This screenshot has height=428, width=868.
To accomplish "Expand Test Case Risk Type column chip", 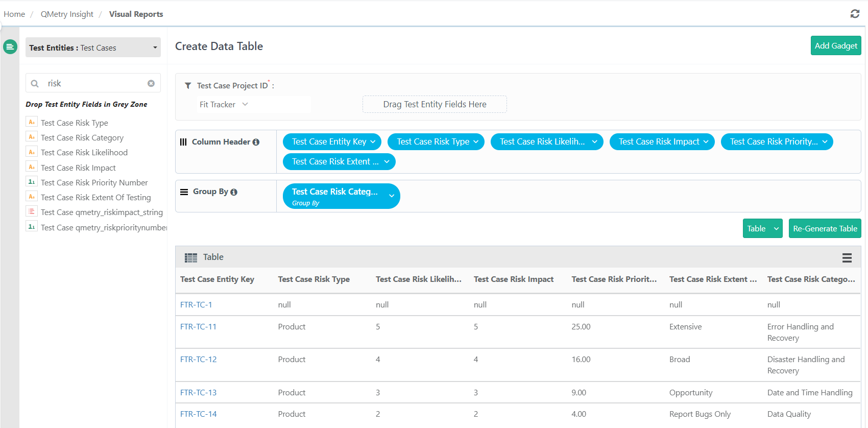I will coord(476,142).
